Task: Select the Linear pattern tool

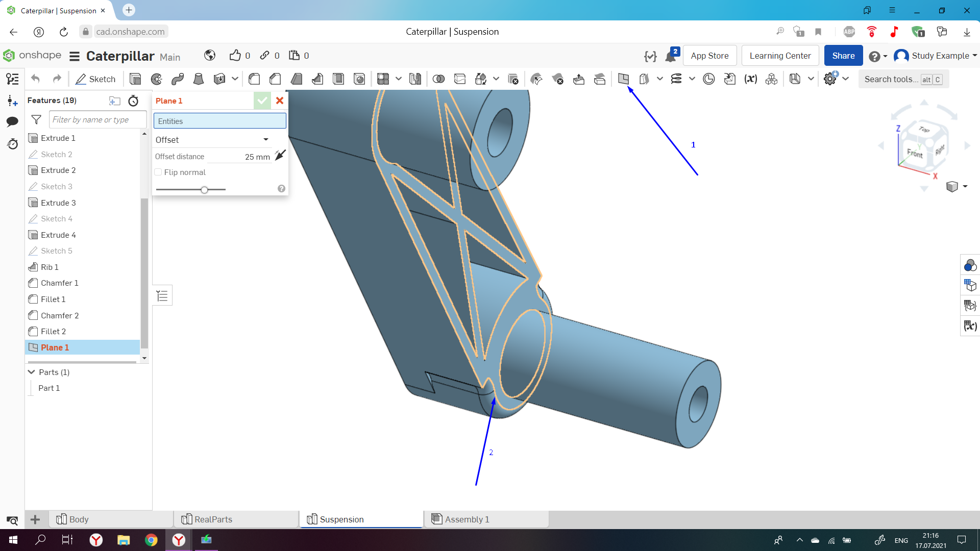Action: 383,79
